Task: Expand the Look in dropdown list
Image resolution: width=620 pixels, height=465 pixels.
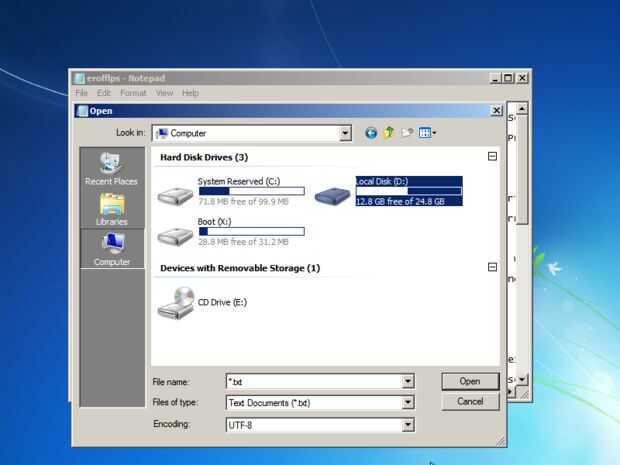Action: click(345, 133)
